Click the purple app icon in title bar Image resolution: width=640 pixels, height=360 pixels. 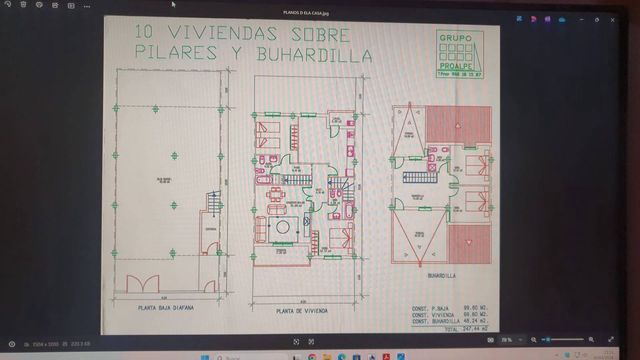coord(547,19)
